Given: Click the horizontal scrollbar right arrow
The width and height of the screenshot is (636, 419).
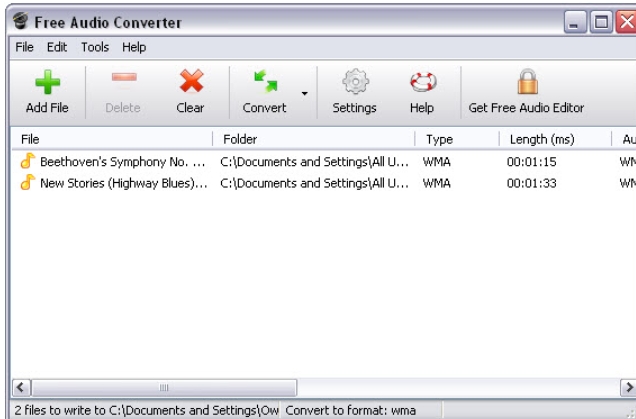Looking at the screenshot, I should point(628,388).
